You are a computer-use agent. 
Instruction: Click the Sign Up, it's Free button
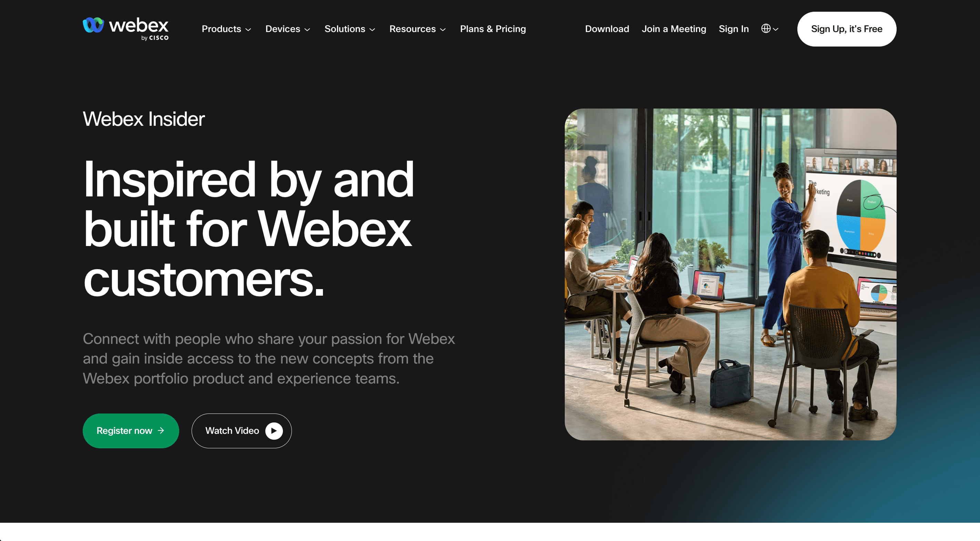[x=846, y=29]
